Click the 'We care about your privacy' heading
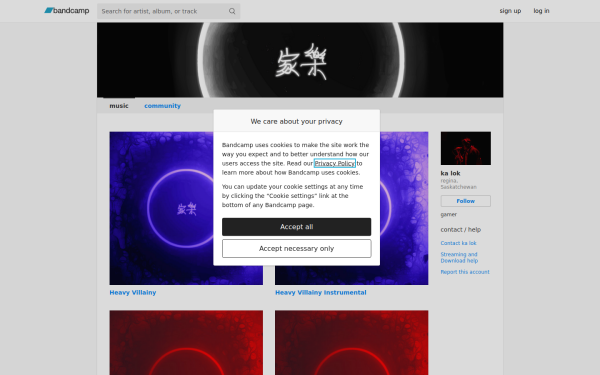Image resolution: width=600 pixels, height=375 pixels. [297, 121]
